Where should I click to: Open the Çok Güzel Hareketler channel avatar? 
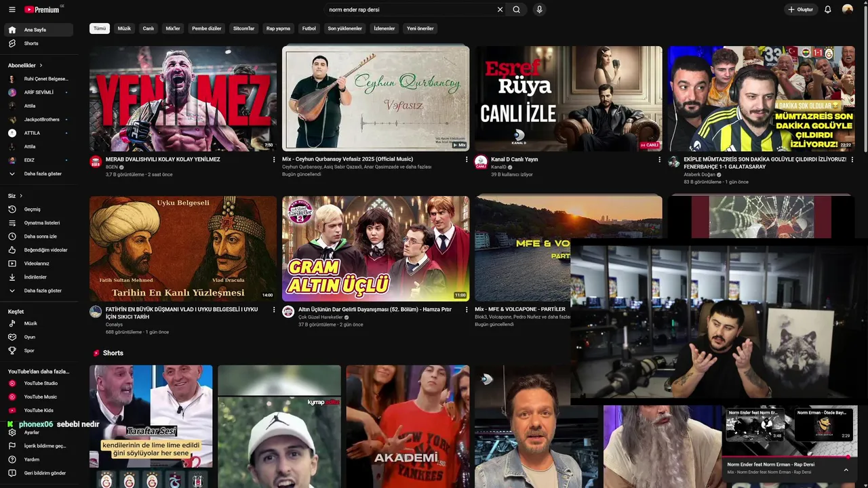tap(288, 312)
